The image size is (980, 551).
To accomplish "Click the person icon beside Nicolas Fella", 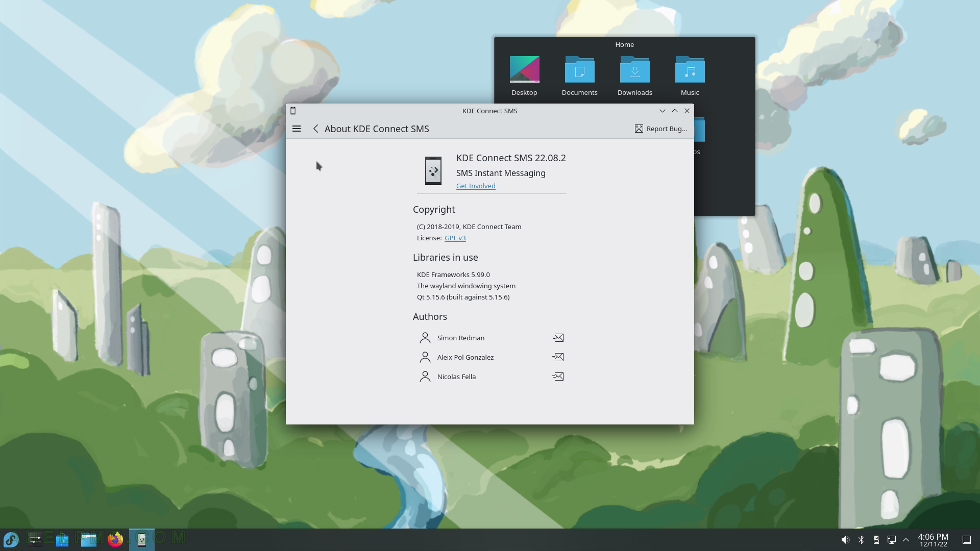I will 425,377.
